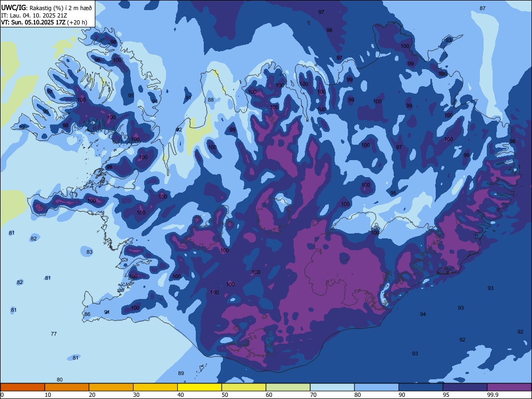The height and width of the screenshot is (399, 532).
Task: Click the legend scale label 60
Action: pos(269,395)
